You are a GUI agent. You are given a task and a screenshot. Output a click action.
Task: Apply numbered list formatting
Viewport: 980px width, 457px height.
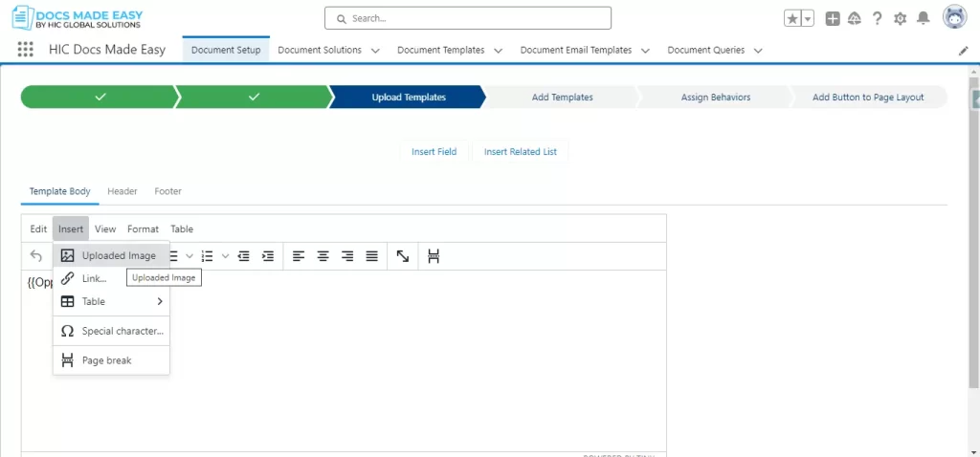[x=208, y=256]
